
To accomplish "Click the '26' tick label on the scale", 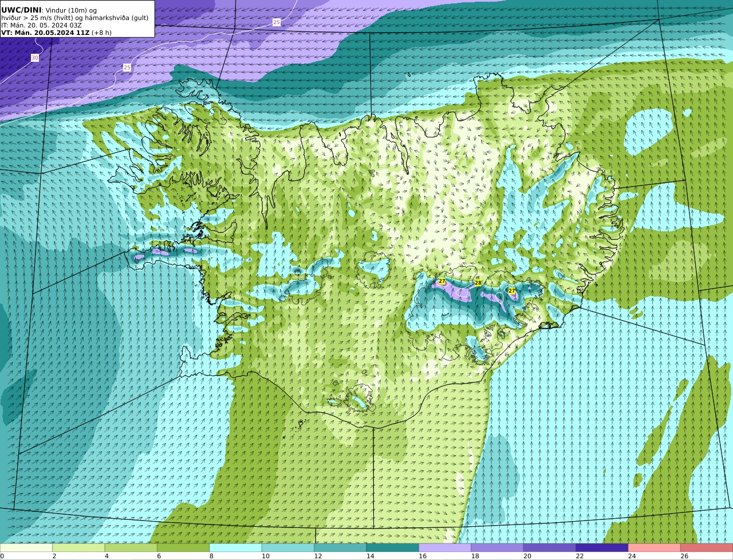I will (x=684, y=556).
